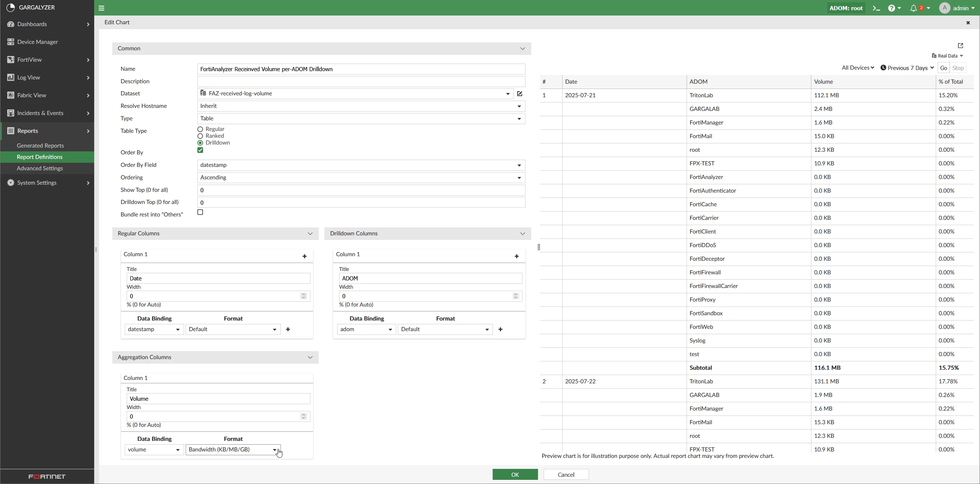Click the chart Name input field
Image resolution: width=980 pixels, height=484 pixels.
click(361, 69)
